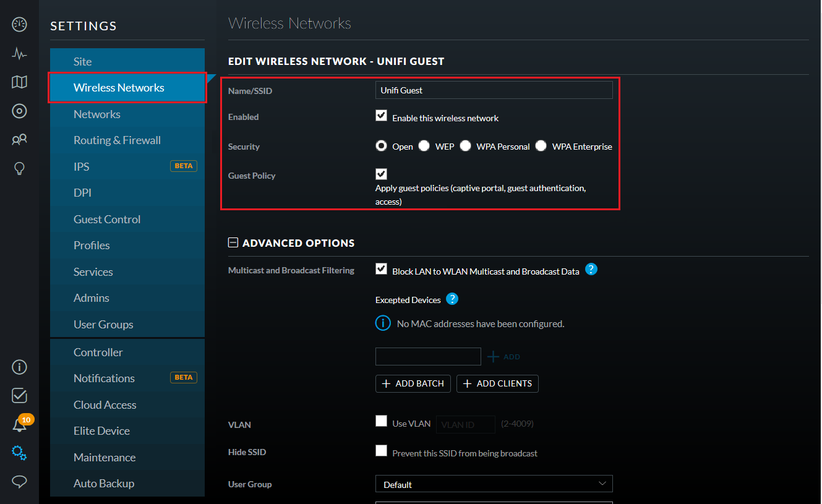The image size is (822, 504).
Task: Click the Add Batch button
Action: coord(413,383)
